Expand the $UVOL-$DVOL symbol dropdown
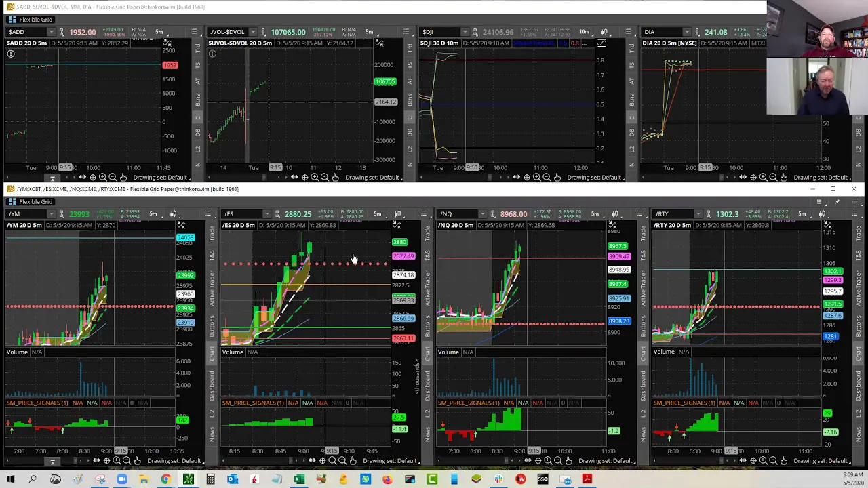 pos(253,32)
